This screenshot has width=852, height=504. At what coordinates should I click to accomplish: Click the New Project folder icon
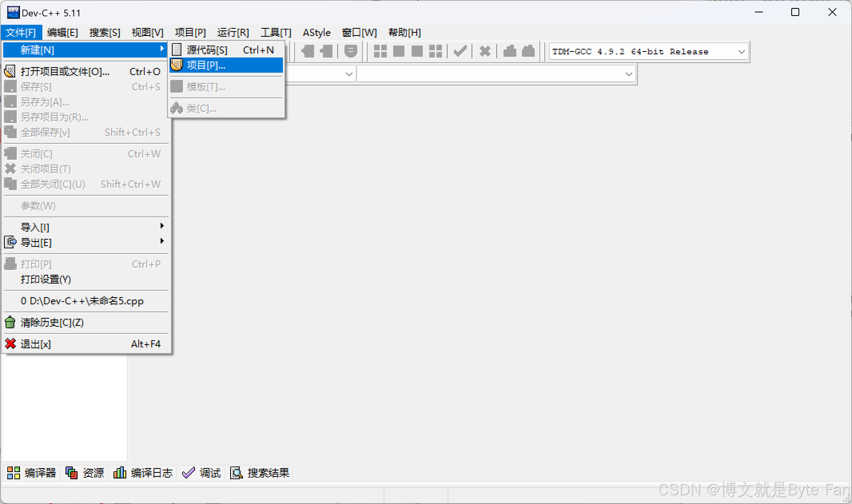click(177, 65)
